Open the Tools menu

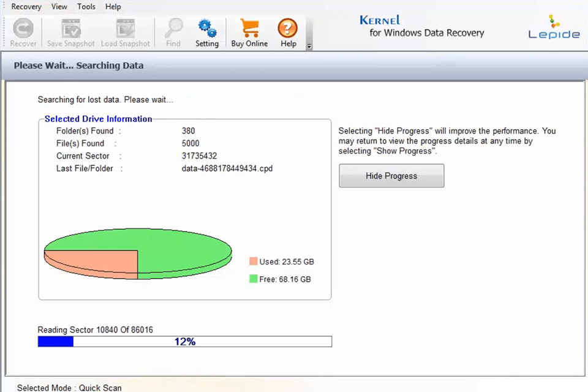point(86,7)
